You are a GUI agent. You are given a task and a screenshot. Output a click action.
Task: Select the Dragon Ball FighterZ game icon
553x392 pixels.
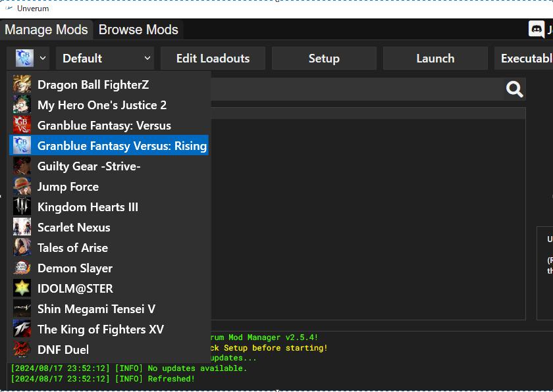point(22,84)
